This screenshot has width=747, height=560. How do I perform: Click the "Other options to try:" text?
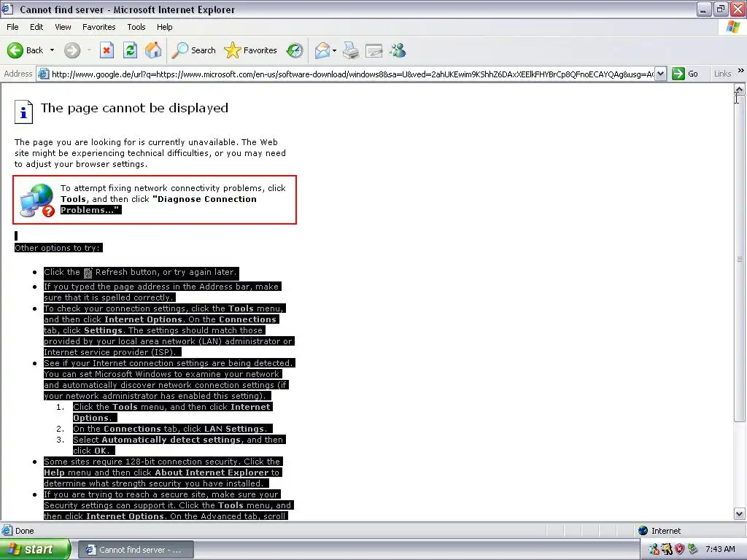pyautogui.click(x=58, y=248)
